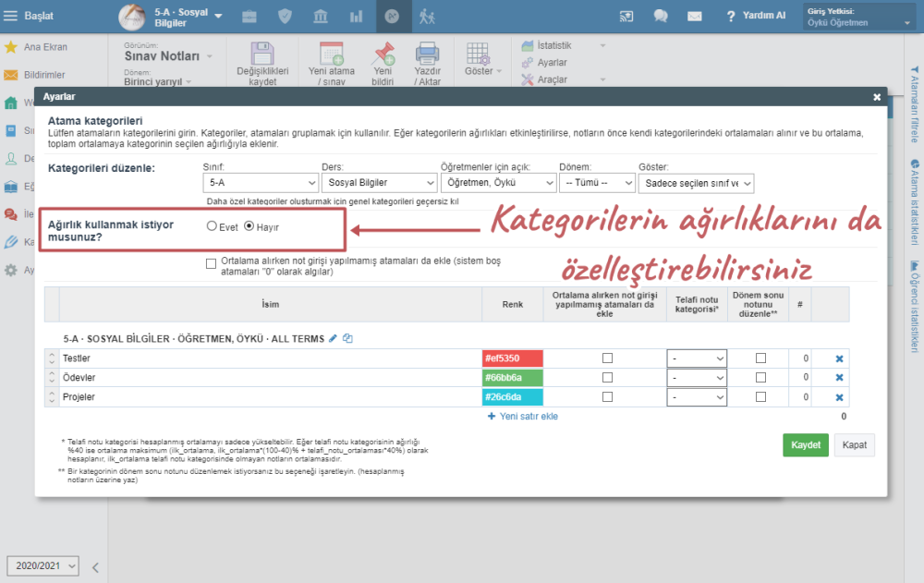Open the Başlat hamburger menu
The width and height of the screenshot is (924, 583).
10,16
